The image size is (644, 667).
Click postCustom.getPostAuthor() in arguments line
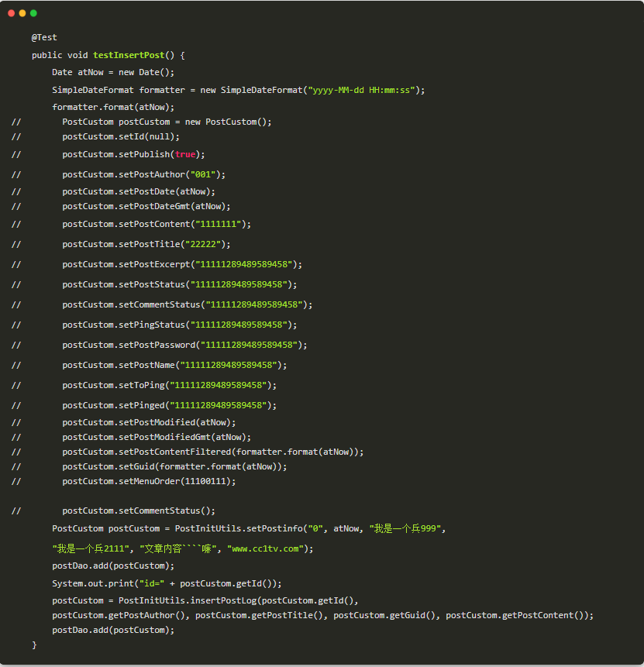coord(119,616)
